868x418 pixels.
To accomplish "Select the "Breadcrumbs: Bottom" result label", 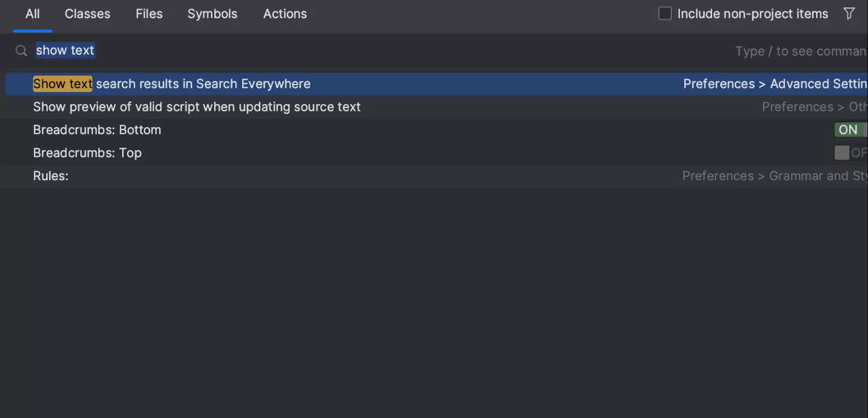I will click(97, 130).
